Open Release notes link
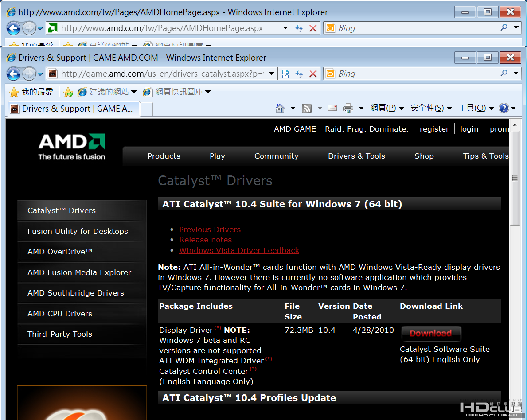 (205, 240)
